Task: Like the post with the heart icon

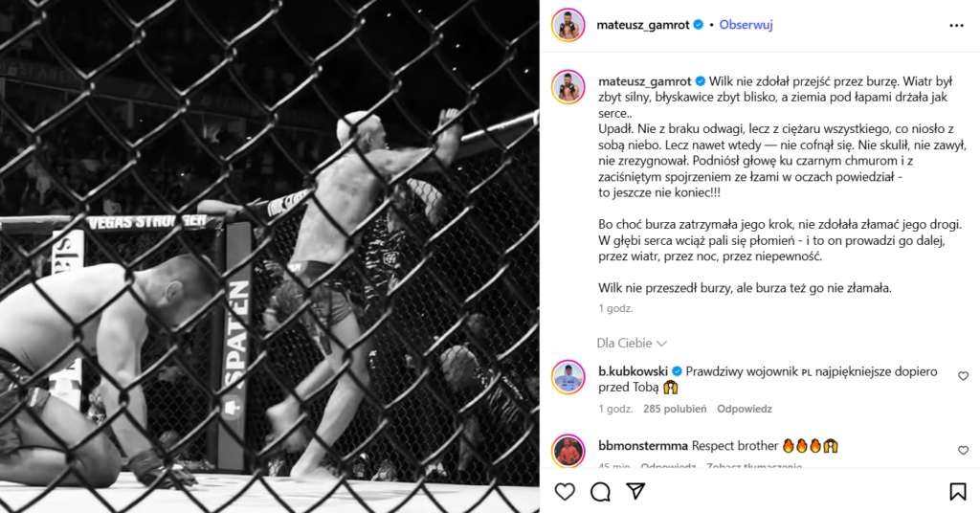Action: [565, 492]
